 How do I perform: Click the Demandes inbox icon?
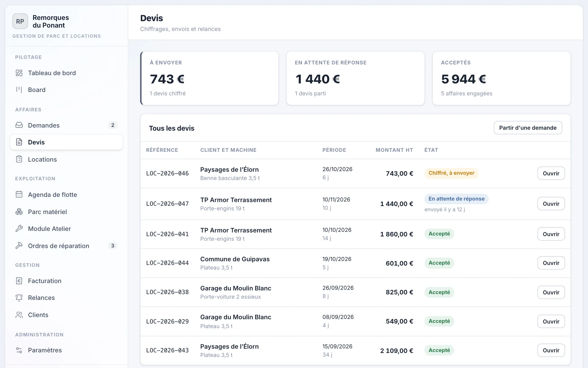pyautogui.click(x=19, y=125)
